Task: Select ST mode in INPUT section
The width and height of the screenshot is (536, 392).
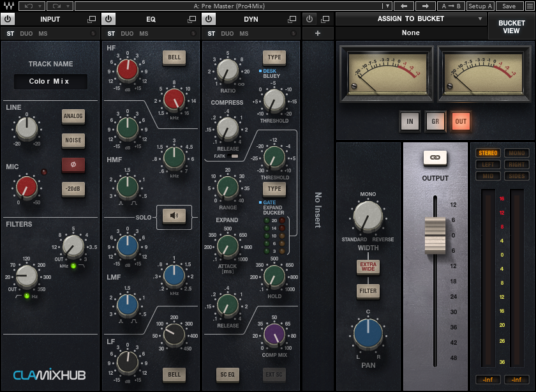Action: tap(11, 34)
